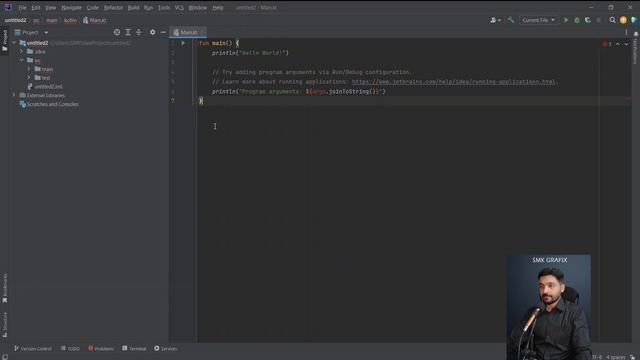This screenshot has width=640, height=360.
Task: Expand the .idea folder
Action: (x=22, y=51)
